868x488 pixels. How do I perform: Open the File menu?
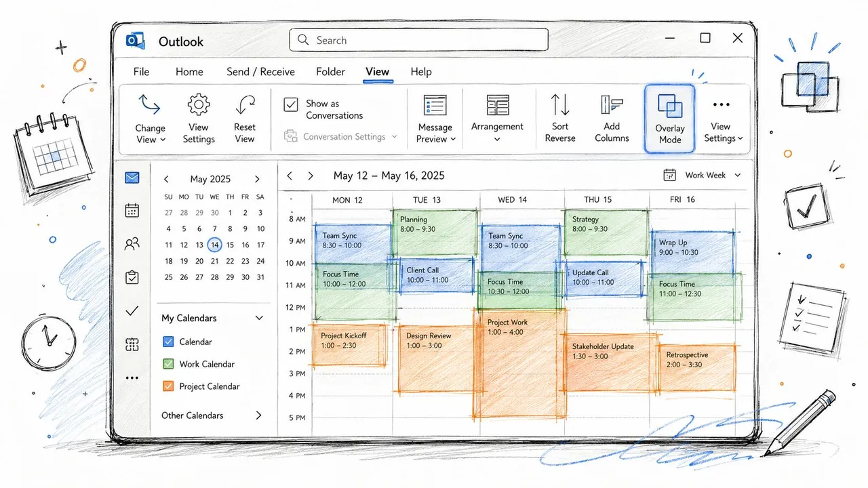tap(141, 72)
